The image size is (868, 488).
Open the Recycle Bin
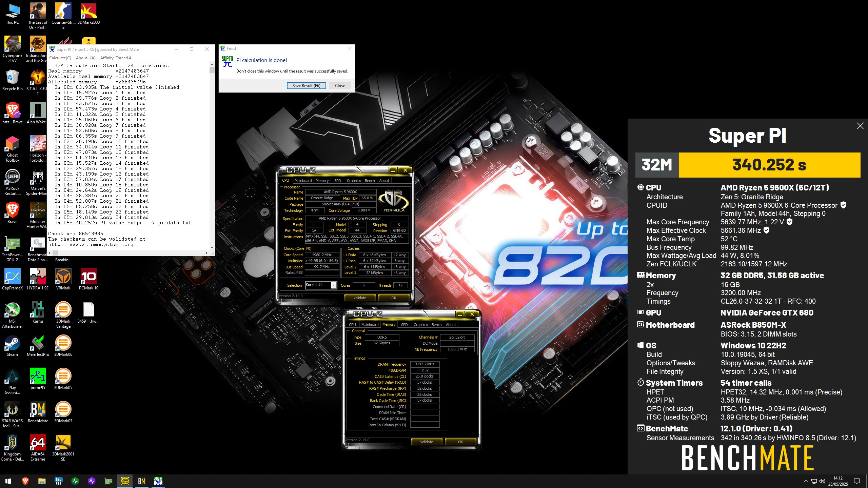[x=12, y=80]
